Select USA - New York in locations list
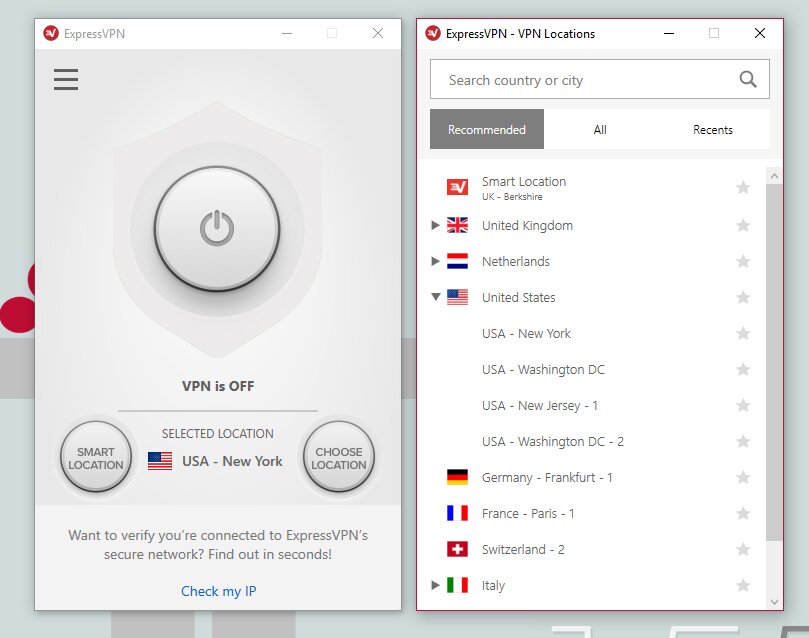 (591, 333)
